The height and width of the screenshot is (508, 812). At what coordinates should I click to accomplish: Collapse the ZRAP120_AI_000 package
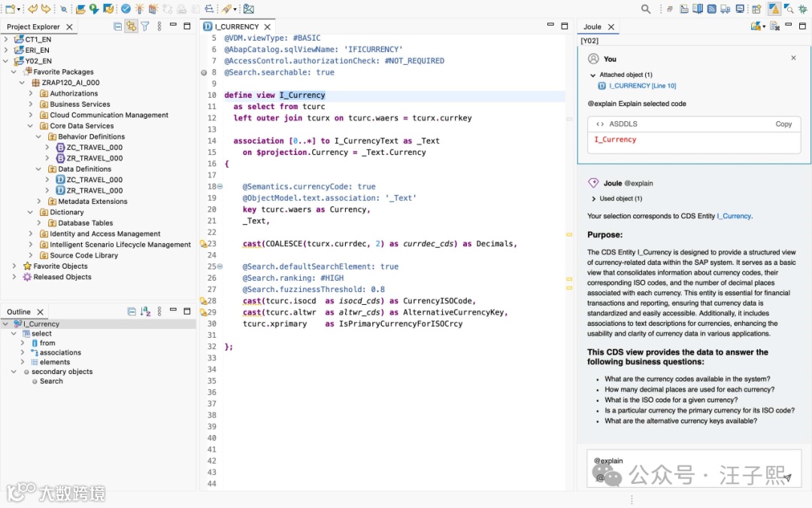coord(23,83)
